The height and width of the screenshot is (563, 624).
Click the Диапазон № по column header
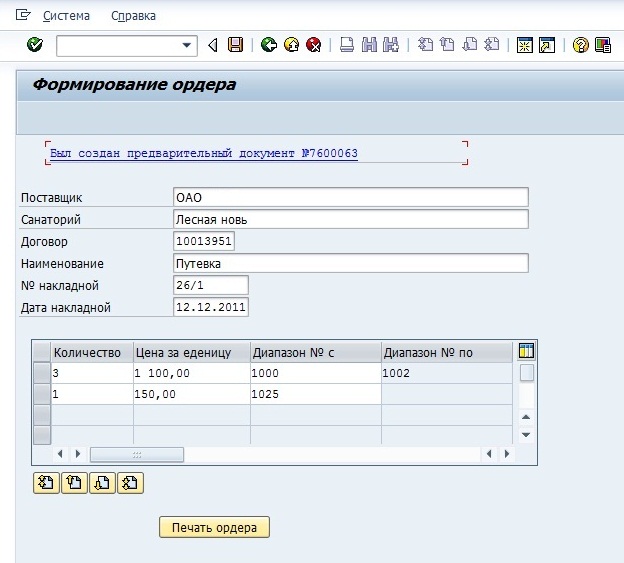tap(447, 353)
